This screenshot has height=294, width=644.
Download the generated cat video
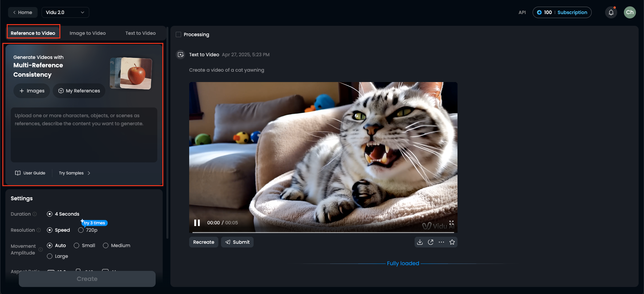pos(420,242)
